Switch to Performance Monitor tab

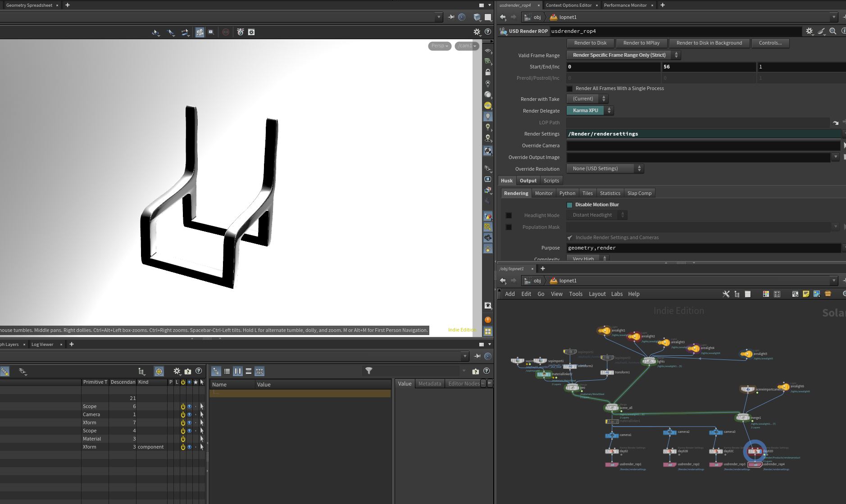pyautogui.click(x=625, y=5)
